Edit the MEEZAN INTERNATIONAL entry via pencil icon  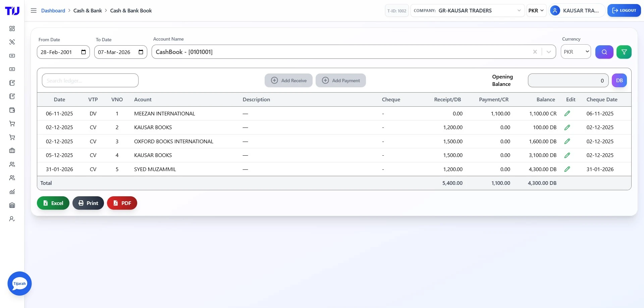click(x=567, y=113)
